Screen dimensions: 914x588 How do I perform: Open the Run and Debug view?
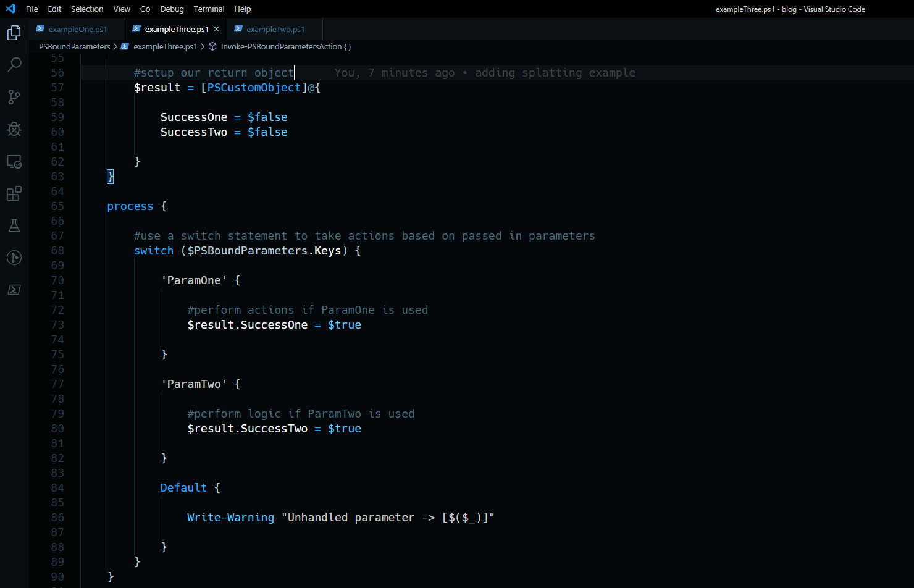pos(14,129)
